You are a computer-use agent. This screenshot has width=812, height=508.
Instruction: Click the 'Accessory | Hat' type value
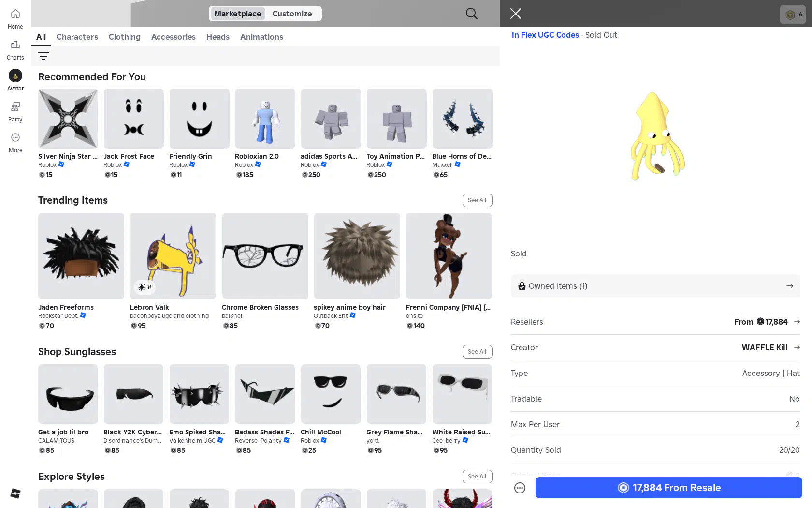[771, 373]
